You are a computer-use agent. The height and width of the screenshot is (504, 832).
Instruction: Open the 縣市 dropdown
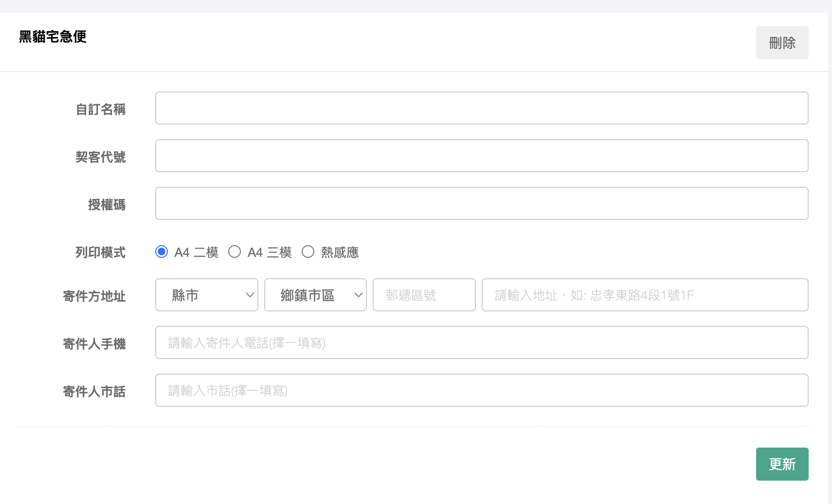click(x=207, y=295)
